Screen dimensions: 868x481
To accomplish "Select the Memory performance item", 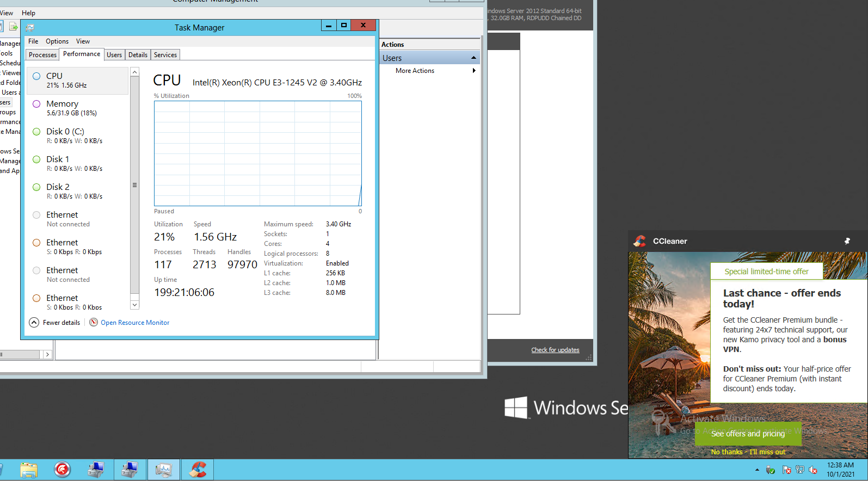I will click(77, 108).
